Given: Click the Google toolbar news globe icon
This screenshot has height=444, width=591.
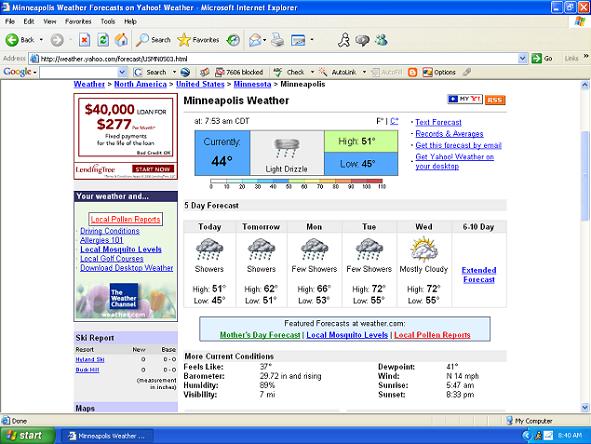Looking at the screenshot, I should tap(185, 72).
